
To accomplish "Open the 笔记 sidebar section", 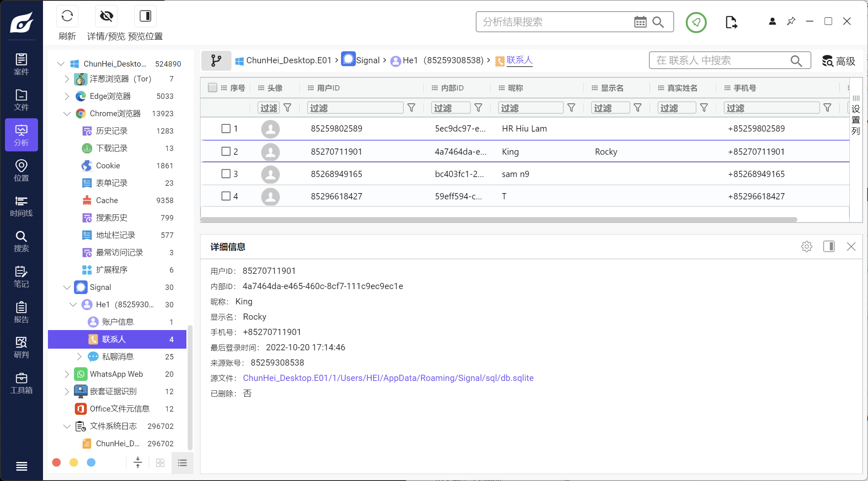I will click(21, 277).
